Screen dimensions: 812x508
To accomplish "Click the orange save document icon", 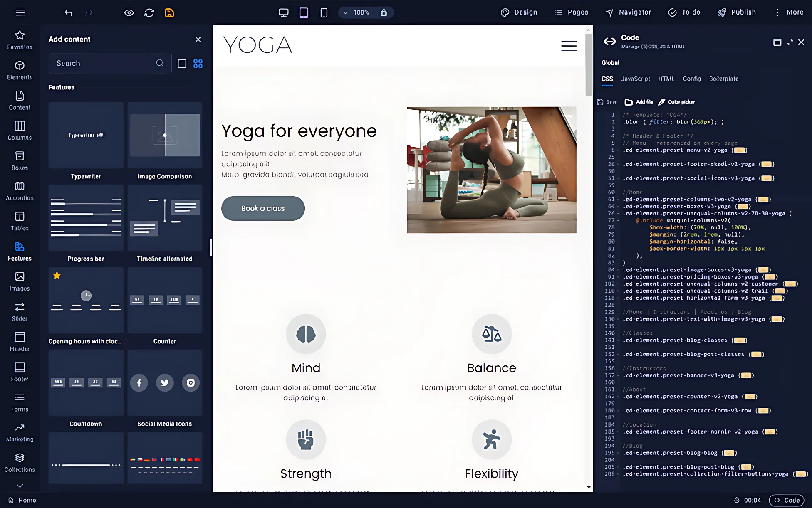I will pos(169,13).
